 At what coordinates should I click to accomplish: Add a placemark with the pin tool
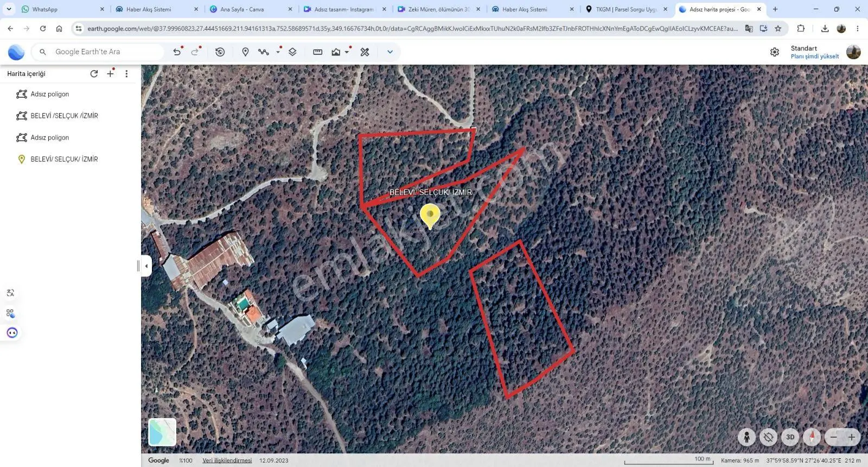pos(245,52)
